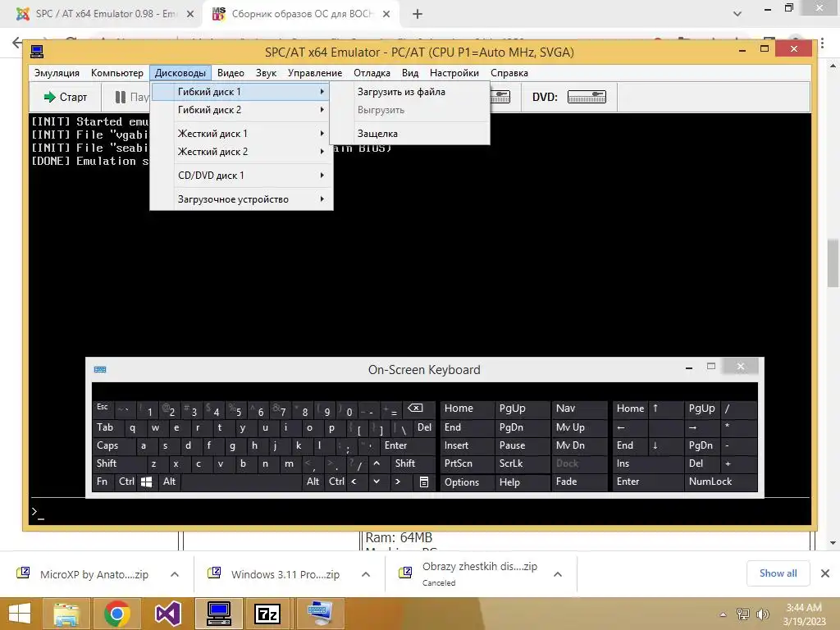Click Show all downloads button
840x630 pixels.
[778, 573]
